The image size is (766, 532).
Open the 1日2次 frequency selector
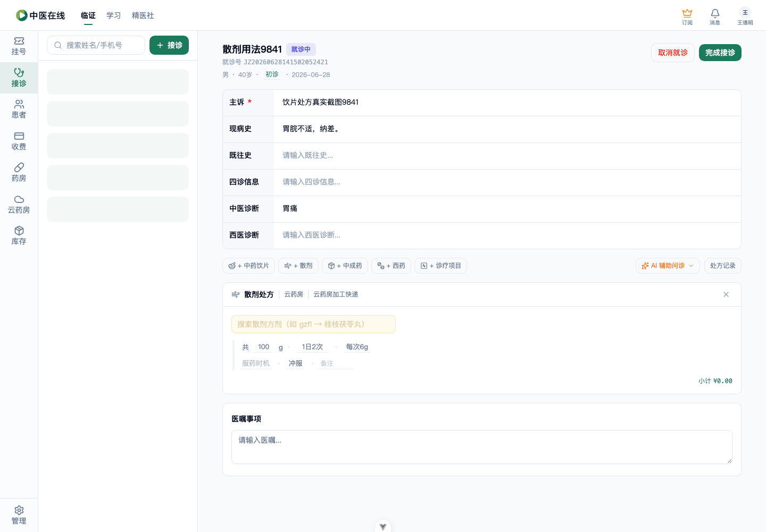coord(312,347)
